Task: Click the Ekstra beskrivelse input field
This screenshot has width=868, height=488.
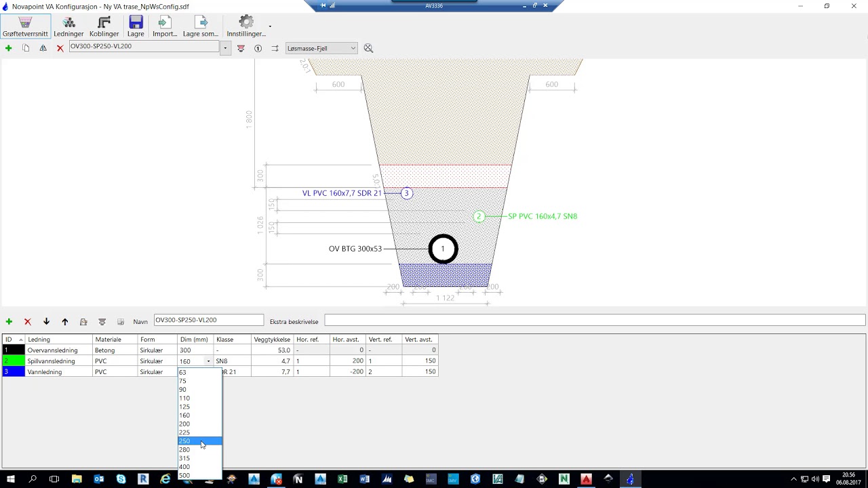Action: (595, 320)
